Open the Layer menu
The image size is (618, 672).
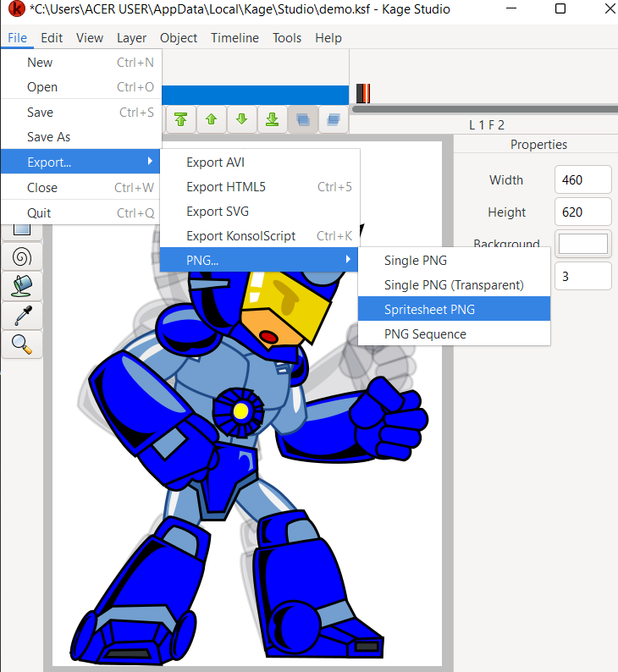point(131,38)
